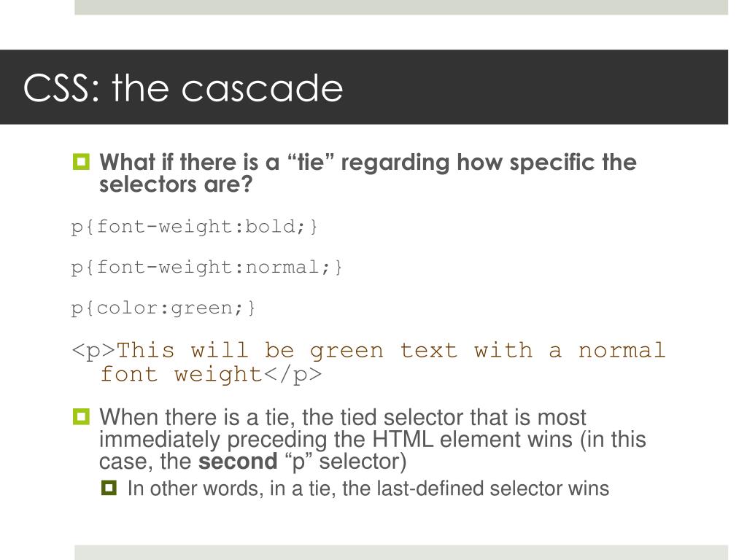Click the heading text "selectors are?"
747x560 pixels.
click(176, 184)
